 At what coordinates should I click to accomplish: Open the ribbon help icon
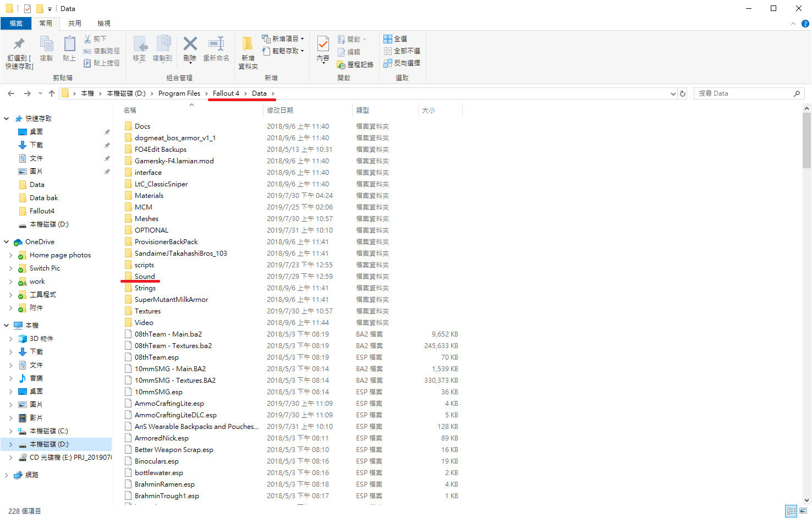coord(805,24)
